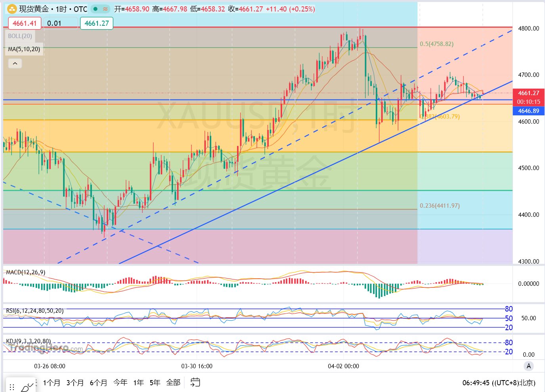The image size is (545, 392).
Task: Click the KDJ 0.00 axis value
Action: click(x=529, y=355)
